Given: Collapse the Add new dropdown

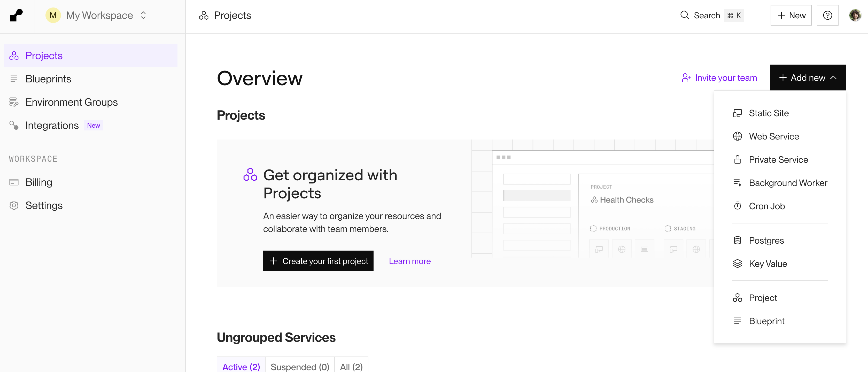Looking at the screenshot, I should tap(808, 78).
